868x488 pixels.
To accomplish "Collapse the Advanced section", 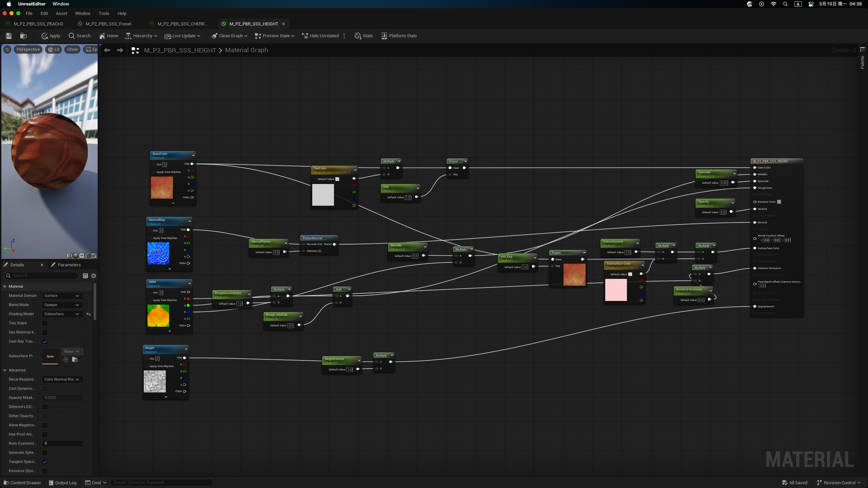I will (5, 370).
